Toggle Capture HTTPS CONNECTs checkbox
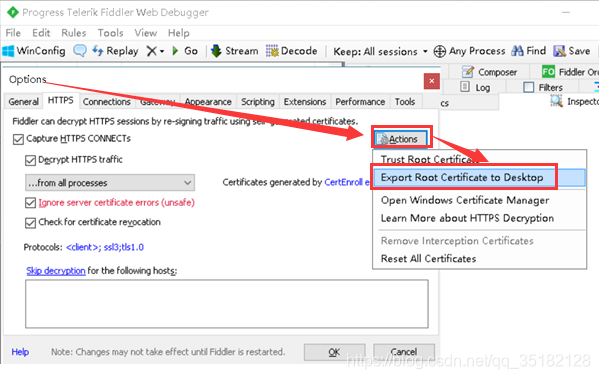 (x=18, y=139)
